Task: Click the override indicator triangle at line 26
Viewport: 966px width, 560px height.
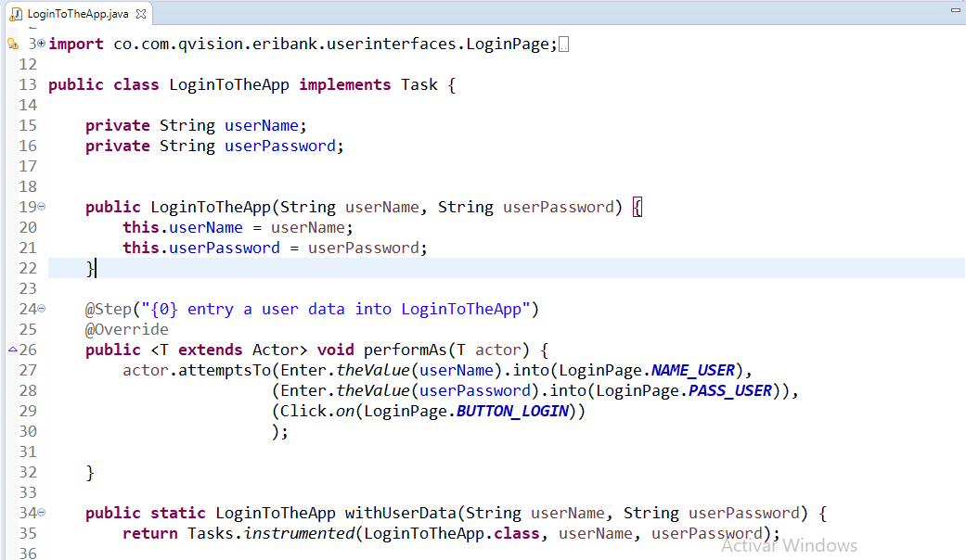Action: click(12, 350)
